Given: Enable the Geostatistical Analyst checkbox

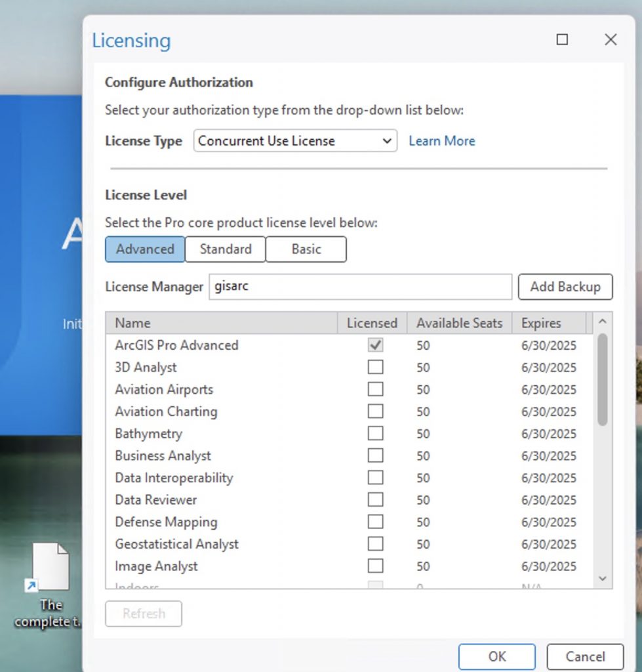Looking at the screenshot, I should point(376,544).
